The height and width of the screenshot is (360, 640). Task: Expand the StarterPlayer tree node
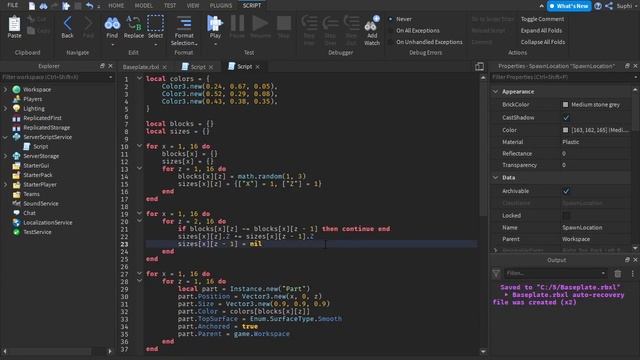[5, 184]
